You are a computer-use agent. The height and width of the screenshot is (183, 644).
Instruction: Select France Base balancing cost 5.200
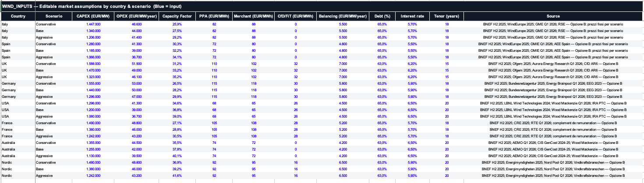pyautogui.click(x=343, y=130)
